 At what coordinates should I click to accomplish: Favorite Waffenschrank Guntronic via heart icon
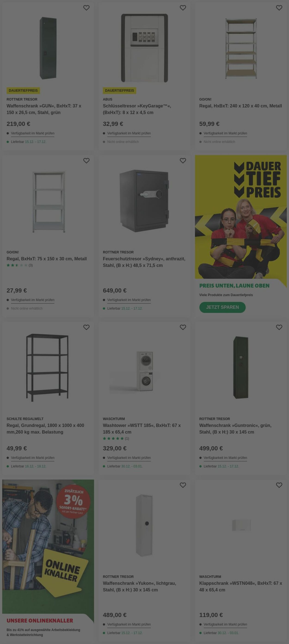279,327
